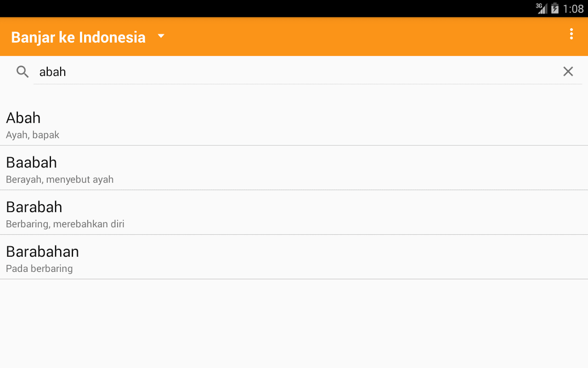Screen dimensions: 588x368
Task: Click the 'Ayah, bapak' definition text
Action: [33, 135]
